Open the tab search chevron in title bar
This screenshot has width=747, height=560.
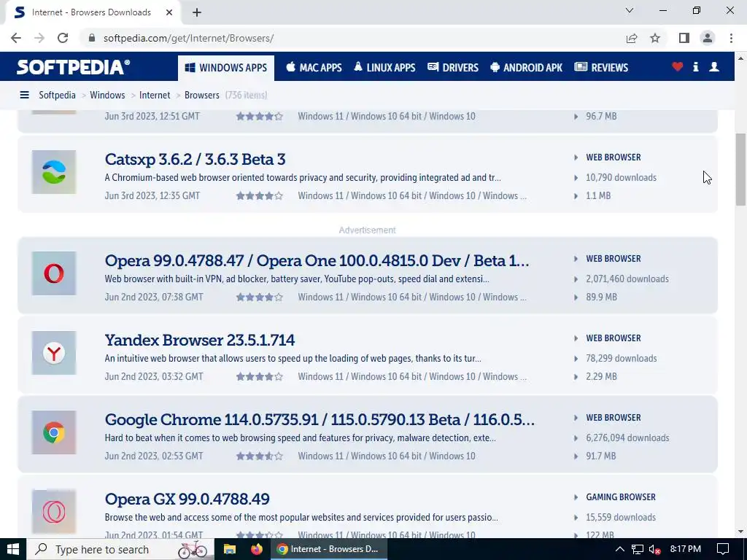630,10
